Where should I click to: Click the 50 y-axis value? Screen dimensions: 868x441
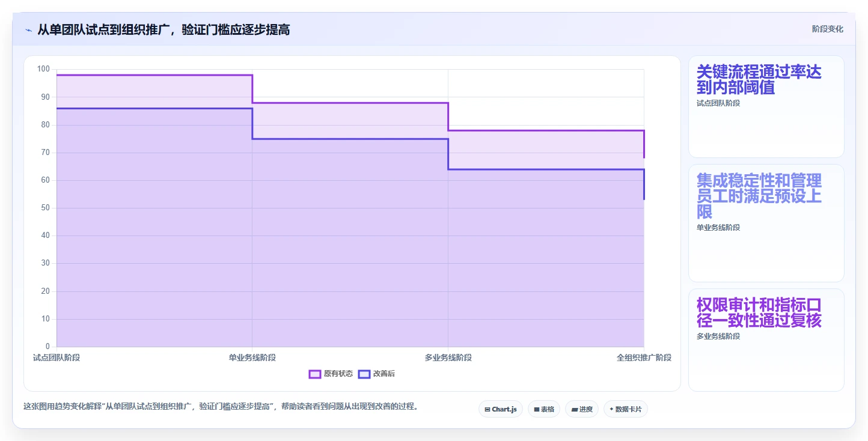tap(45, 208)
